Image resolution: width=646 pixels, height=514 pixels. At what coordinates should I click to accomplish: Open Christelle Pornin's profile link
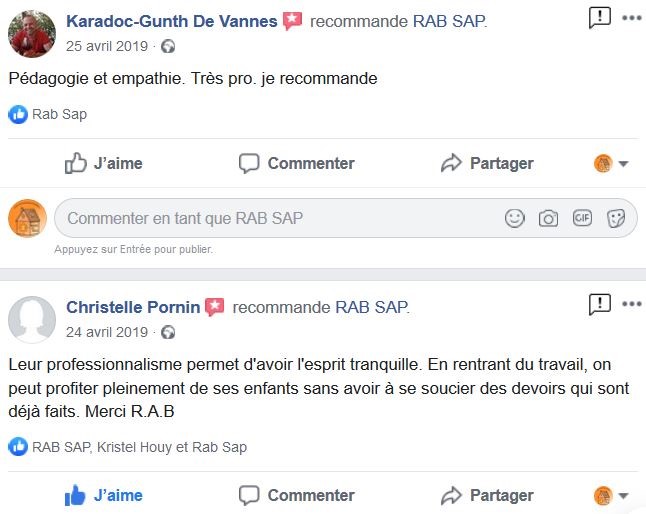pos(133,307)
